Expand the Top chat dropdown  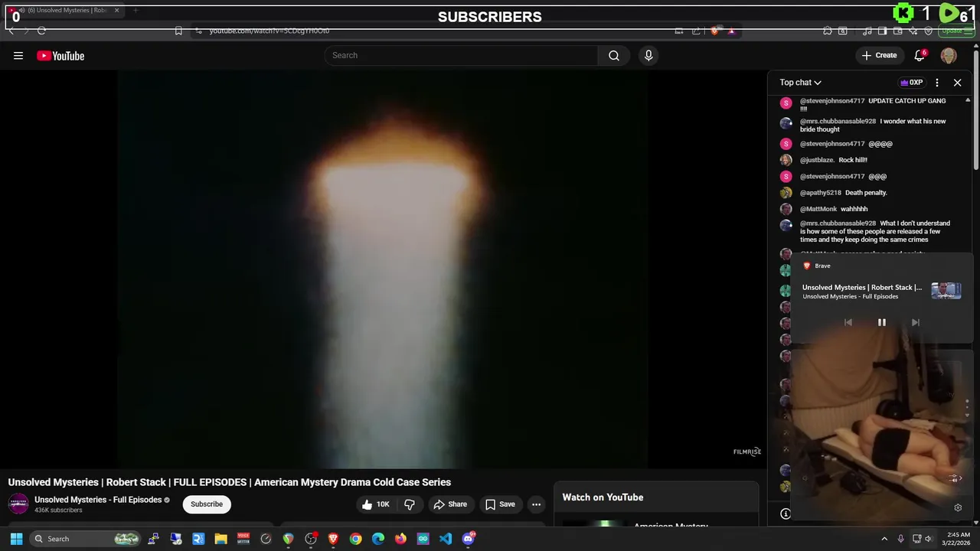click(800, 83)
